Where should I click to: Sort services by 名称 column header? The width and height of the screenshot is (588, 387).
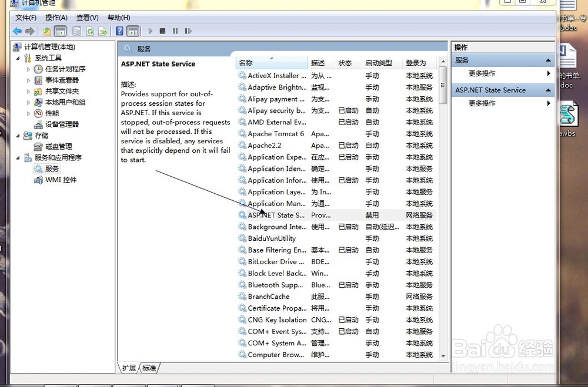[x=272, y=63]
